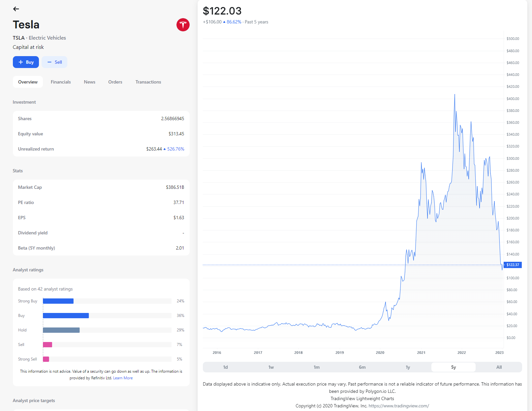Click the Shares value 2.56866945

point(172,119)
